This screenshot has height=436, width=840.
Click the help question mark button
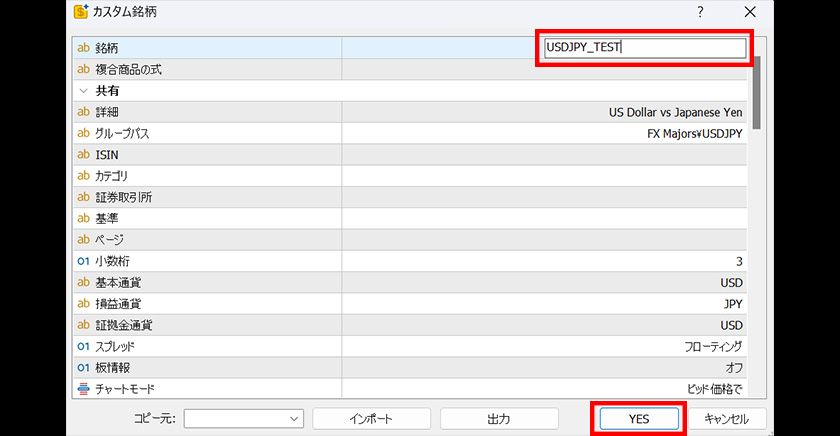tap(700, 13)
